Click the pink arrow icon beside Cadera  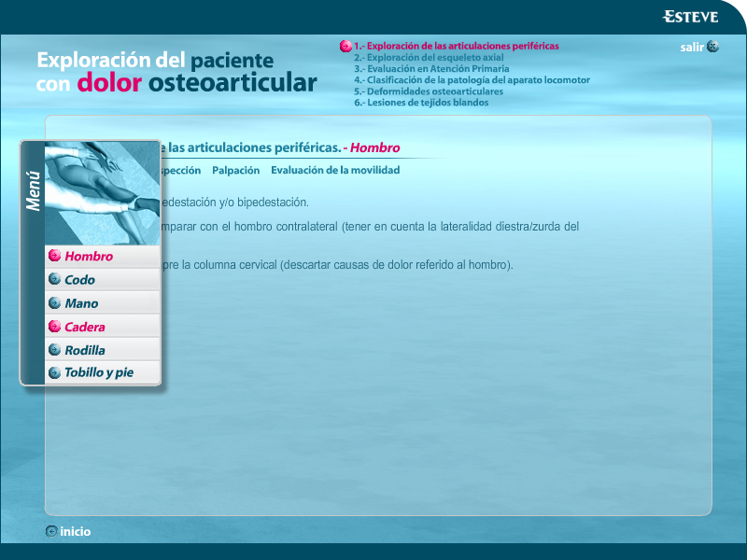point(55,326)
